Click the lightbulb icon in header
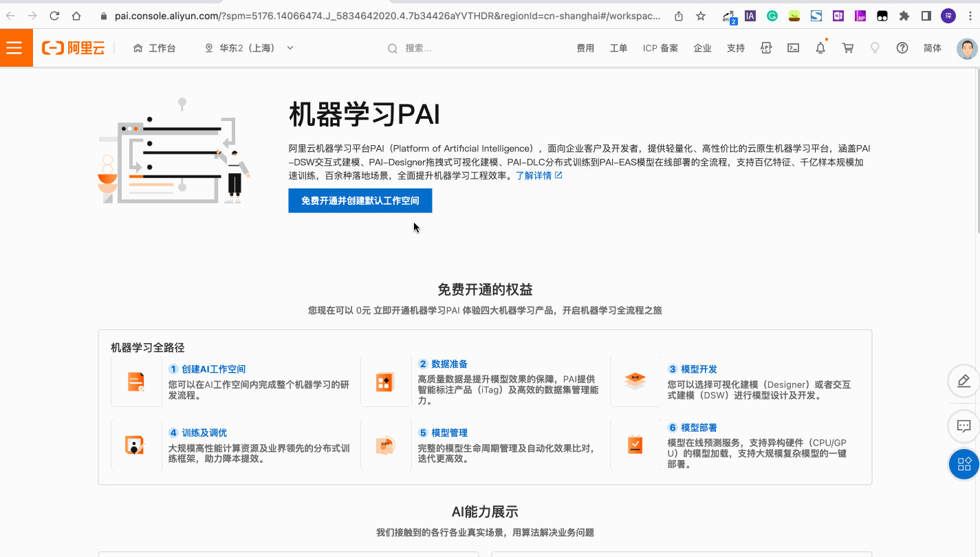Screen dimensions: 980x557 875,48
